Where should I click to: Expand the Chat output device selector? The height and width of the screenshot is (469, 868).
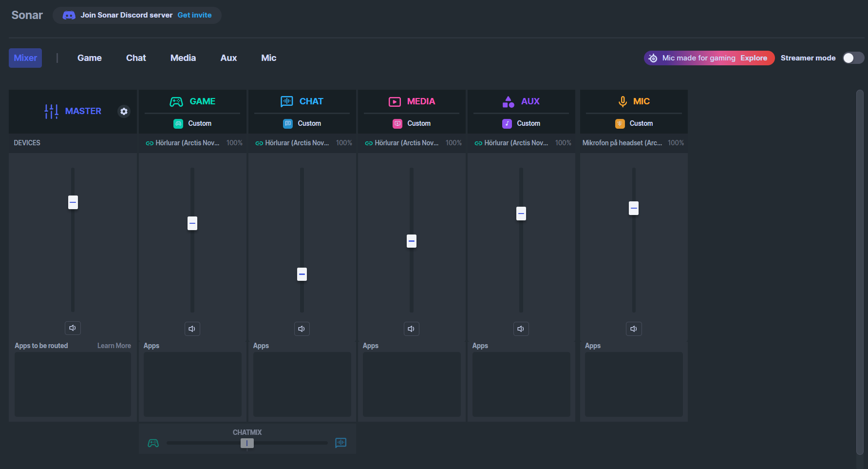point(297,143)
